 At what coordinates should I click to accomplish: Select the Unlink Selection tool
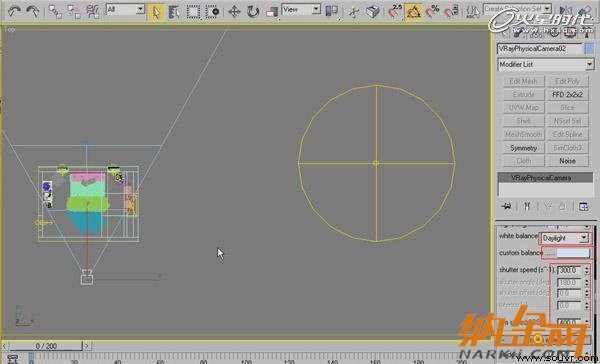[x=73, y=11]
